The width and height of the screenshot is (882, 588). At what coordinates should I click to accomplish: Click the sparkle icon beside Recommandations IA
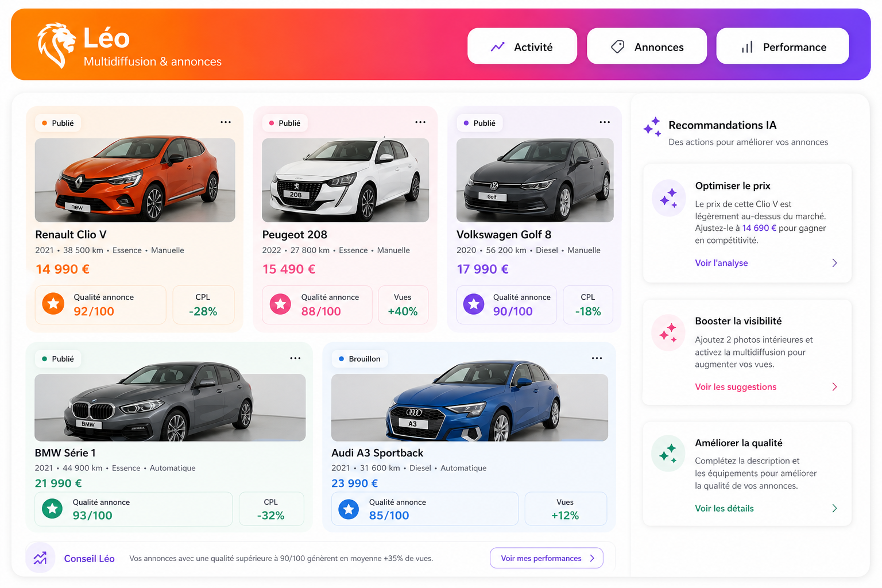[x=652, y=127]
